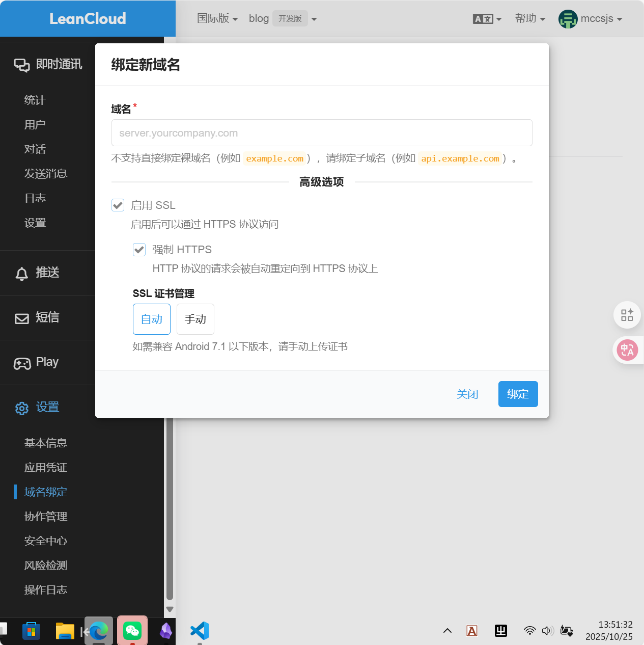
Task: Click the pink translate floating icon
Action: (627, 350)
